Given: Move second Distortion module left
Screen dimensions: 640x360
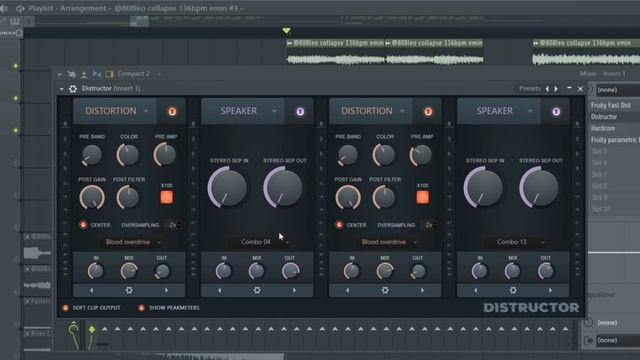Looking at the screenshot, I should 347,290.
